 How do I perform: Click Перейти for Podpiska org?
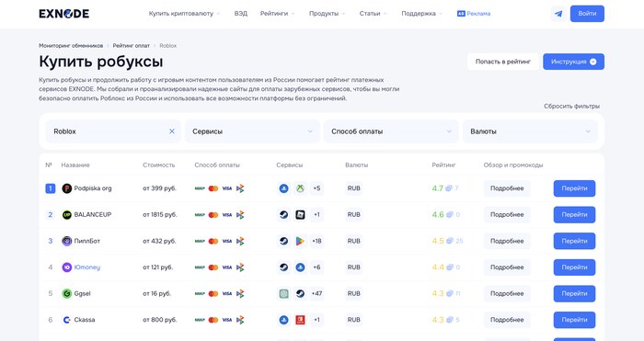pos(574,188)
